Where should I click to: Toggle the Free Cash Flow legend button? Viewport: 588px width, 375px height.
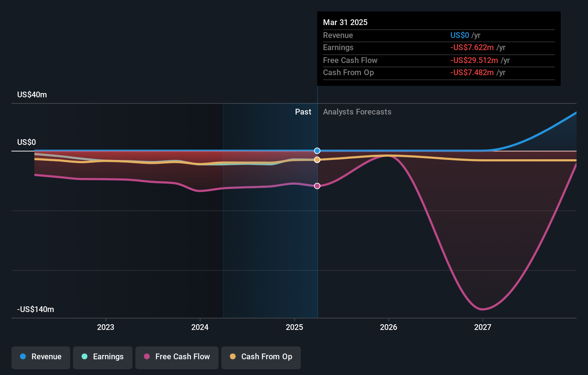coord(177,357)
